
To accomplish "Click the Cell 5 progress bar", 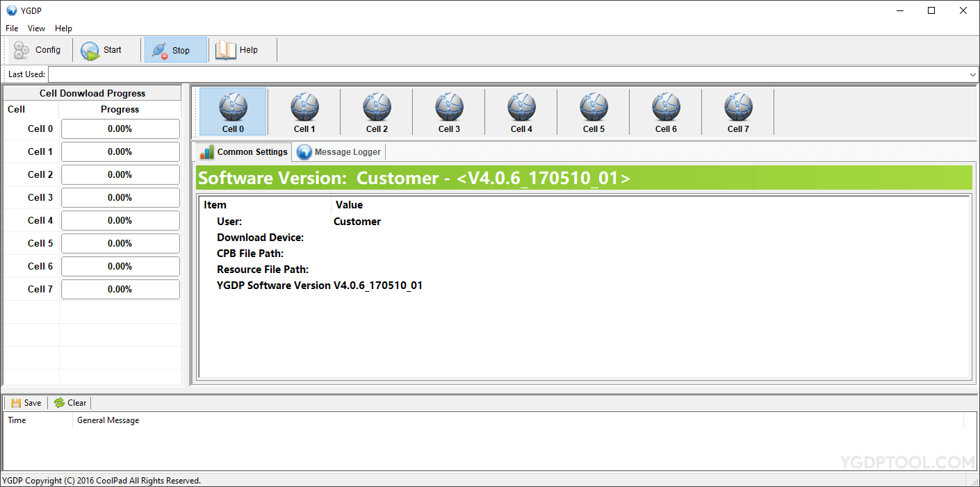I will coord(120,243).
